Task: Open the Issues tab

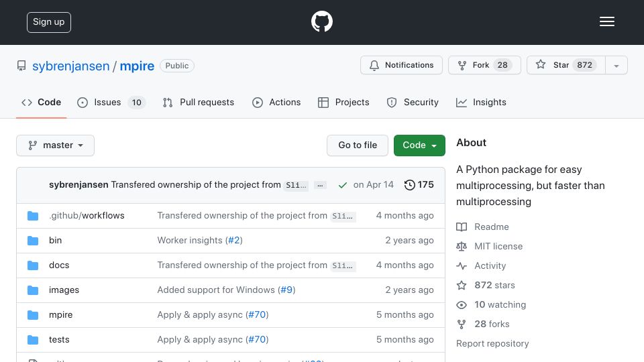Action: point(111,102)
